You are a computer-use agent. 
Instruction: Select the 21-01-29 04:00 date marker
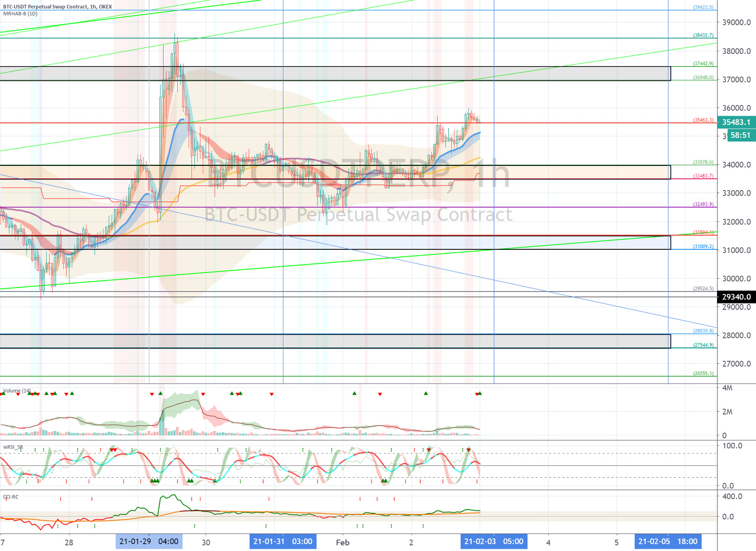(149, 542)
